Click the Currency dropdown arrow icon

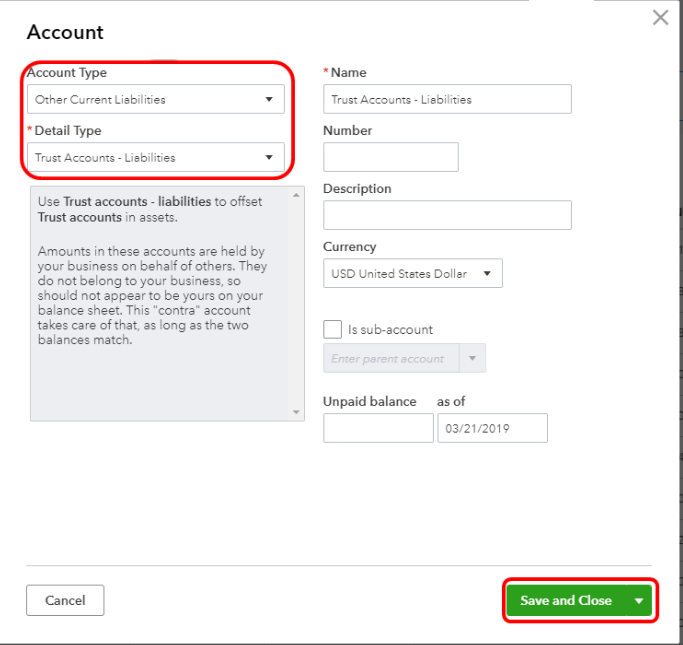pos(487,273)
